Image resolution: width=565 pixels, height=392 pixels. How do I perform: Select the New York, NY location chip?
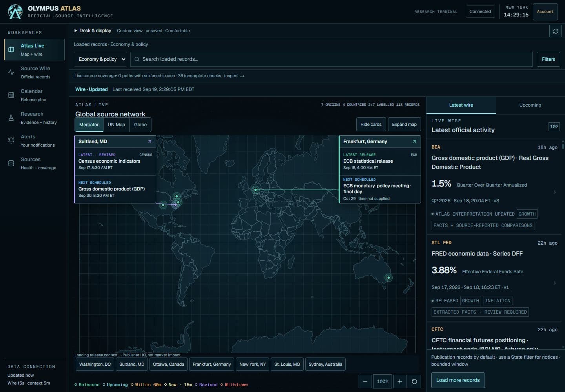[x=253, y=365]
